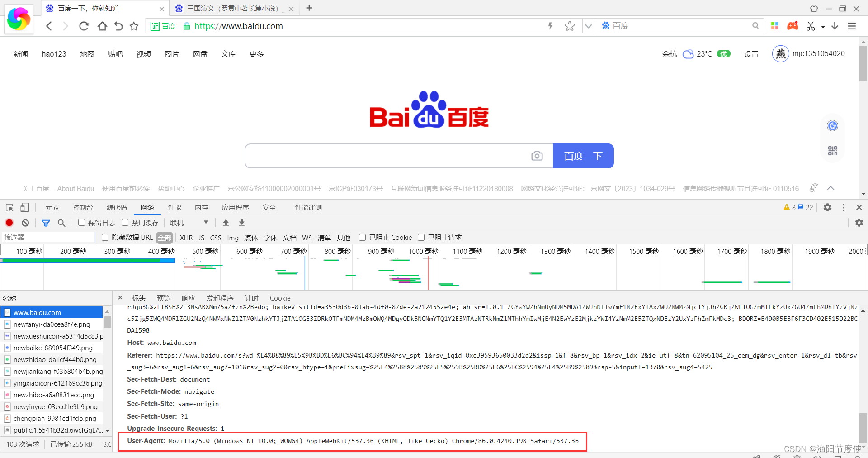Image resolution: width=868 pixels, height=458 pixels.
Task: Open the 预览 request detail tab
Action: pyautogui.click(x=164, y=298)
